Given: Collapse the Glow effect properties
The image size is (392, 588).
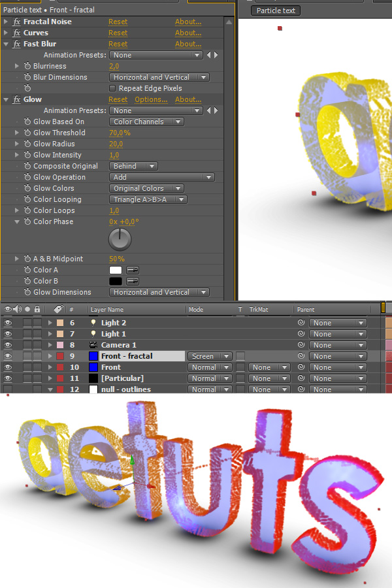Looking at the screenshot, I should click(x=6, y=100).
